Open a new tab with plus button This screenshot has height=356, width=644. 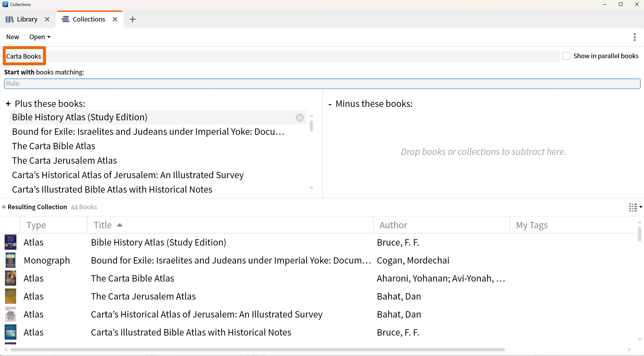pos(132,19)
